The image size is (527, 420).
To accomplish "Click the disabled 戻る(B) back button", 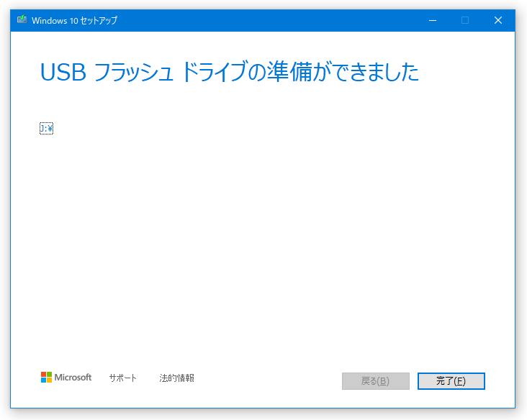I will pyautogui.click(x=375, y=381).
